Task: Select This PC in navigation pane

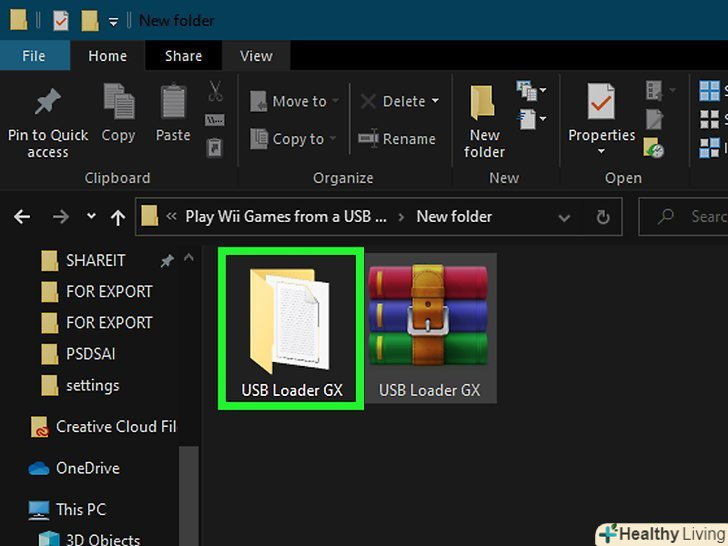Action: click(68, 509)
